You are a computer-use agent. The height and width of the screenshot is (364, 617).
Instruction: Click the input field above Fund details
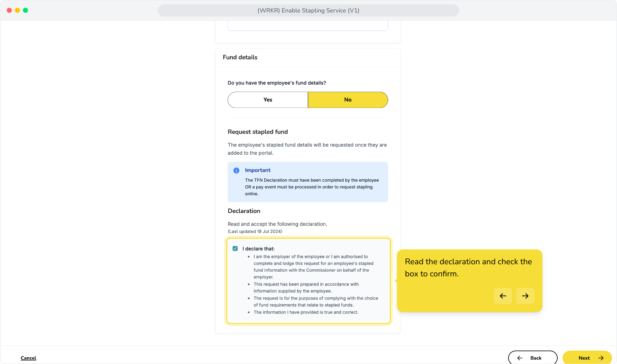tap(308, 25)
